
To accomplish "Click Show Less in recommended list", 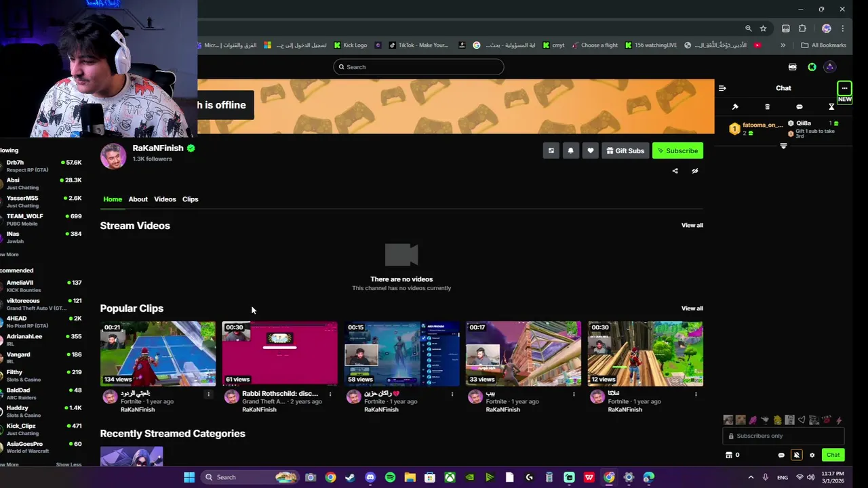I will [68, 464].
